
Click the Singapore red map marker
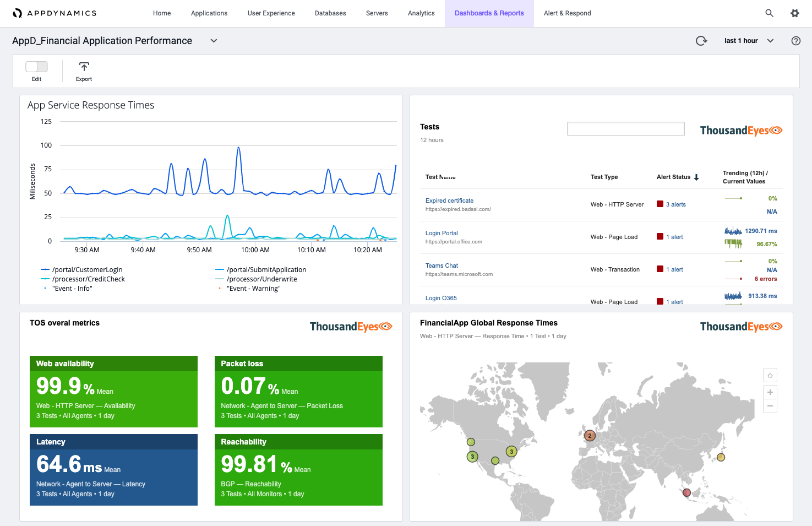click(686, 493)
